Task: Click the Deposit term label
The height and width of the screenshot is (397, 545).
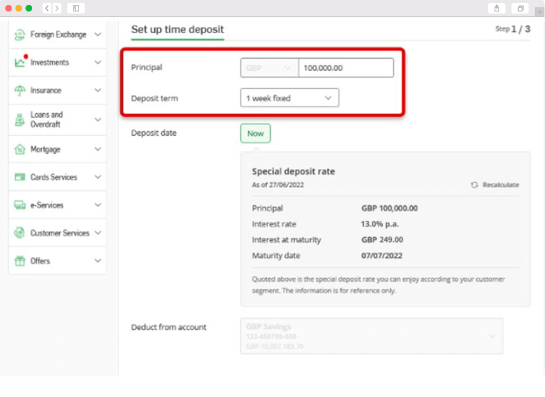Action: click(x=154, y=98)
